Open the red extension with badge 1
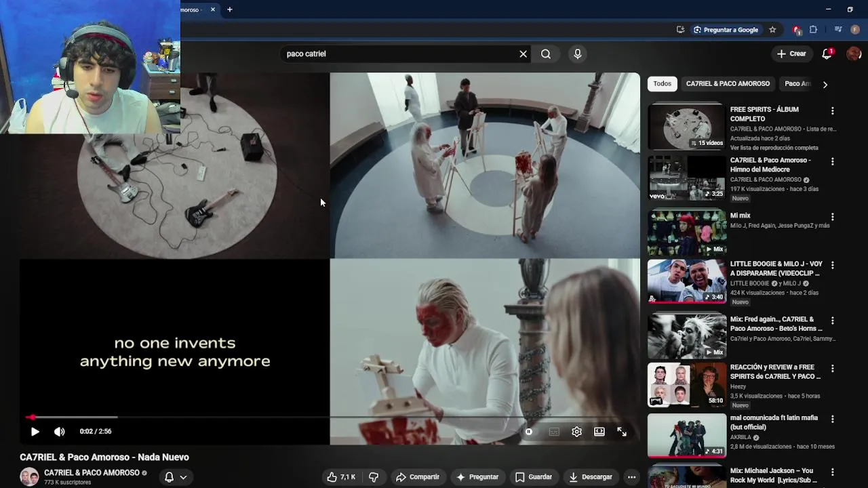This screenshot has width=868, height=488. pyautogui.click(x=796, y=30)
